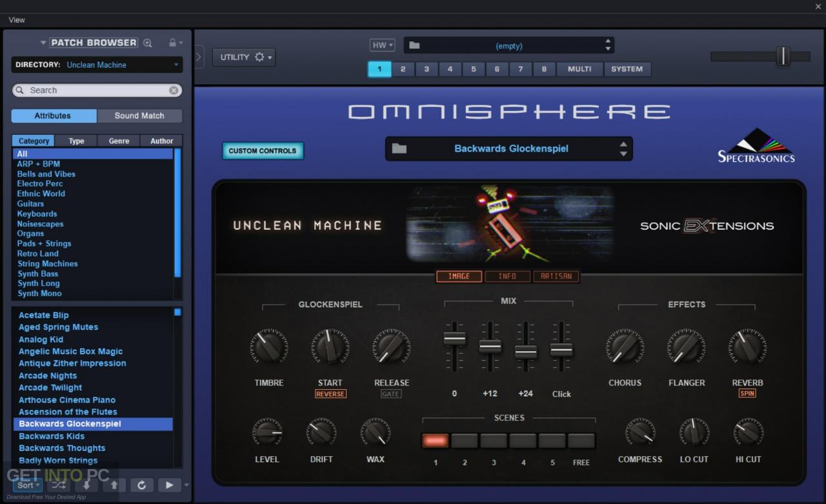826x504 pixels.
Task: Click the RELEASE knob
Action: coord(391,347)
